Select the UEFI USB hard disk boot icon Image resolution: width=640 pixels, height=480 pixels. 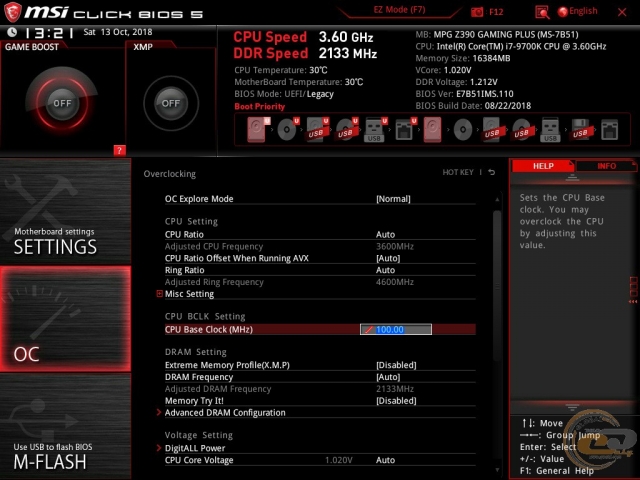317,130
